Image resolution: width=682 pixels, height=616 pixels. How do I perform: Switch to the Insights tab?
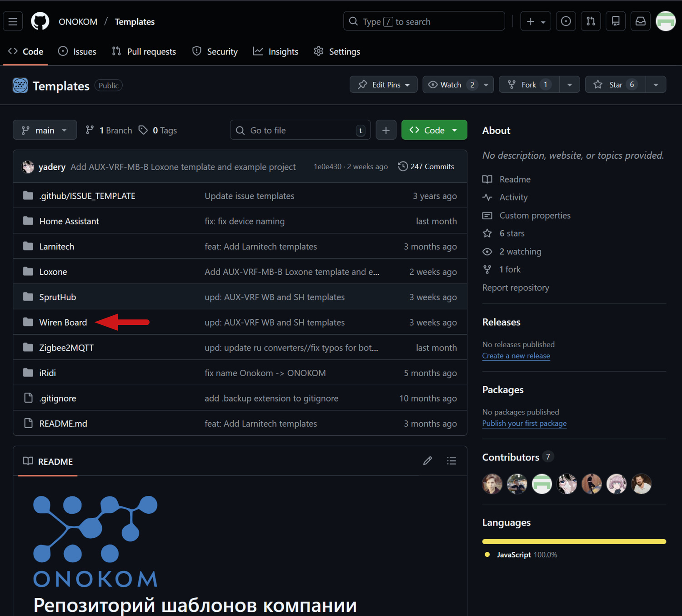point(276,51)
